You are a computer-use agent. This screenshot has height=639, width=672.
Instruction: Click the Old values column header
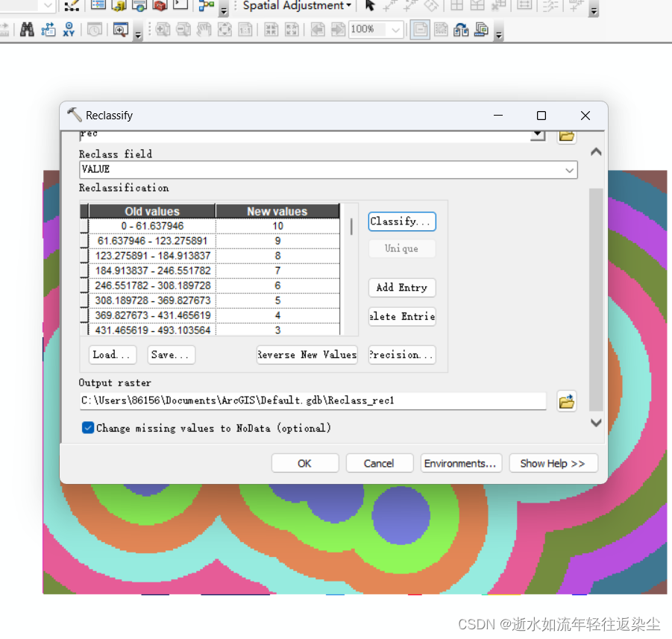click(152, 211)
